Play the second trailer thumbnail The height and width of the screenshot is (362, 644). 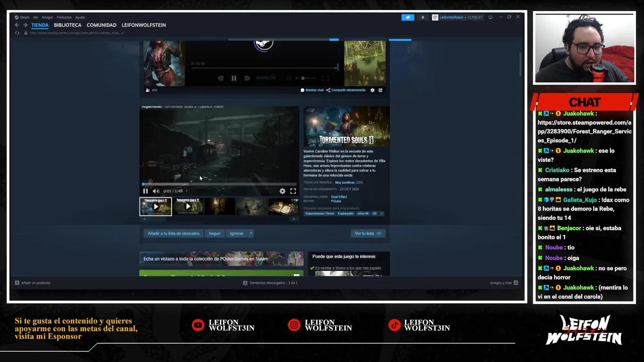(x=188, y=207)
